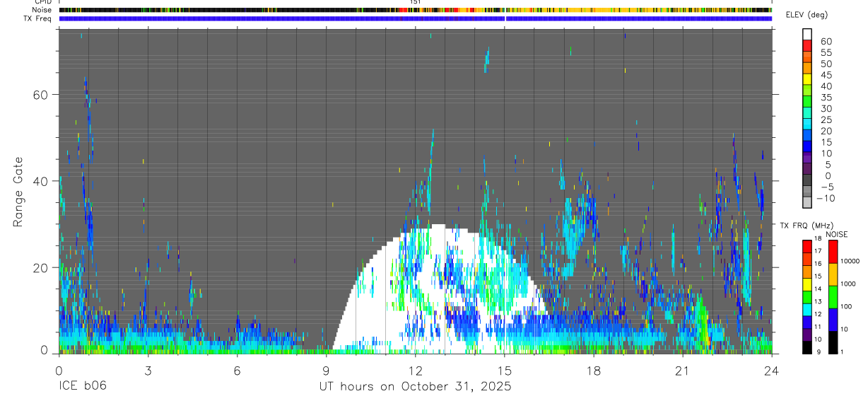Image resolution: width=868 pixels, height=401 pixels.
Task: Select the 45 label on the elevation scale
Action: pos(826,75)
